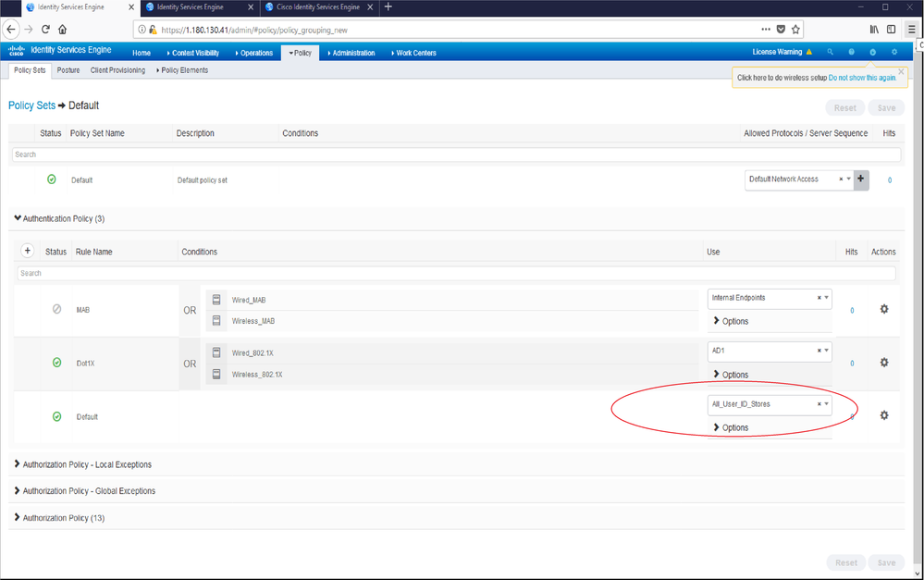
Task: Click the authentication rules Search field
Action: (x=456, y=273)
